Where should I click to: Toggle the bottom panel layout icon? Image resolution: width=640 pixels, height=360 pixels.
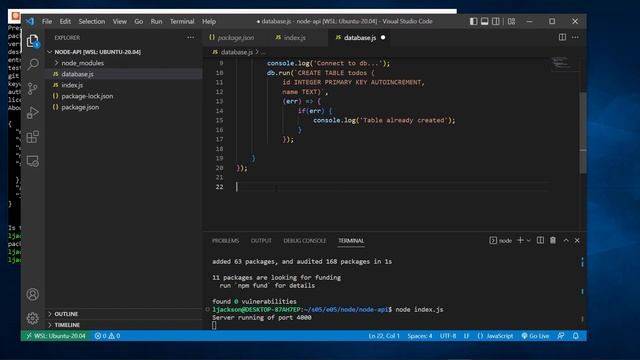click(484, 21)
